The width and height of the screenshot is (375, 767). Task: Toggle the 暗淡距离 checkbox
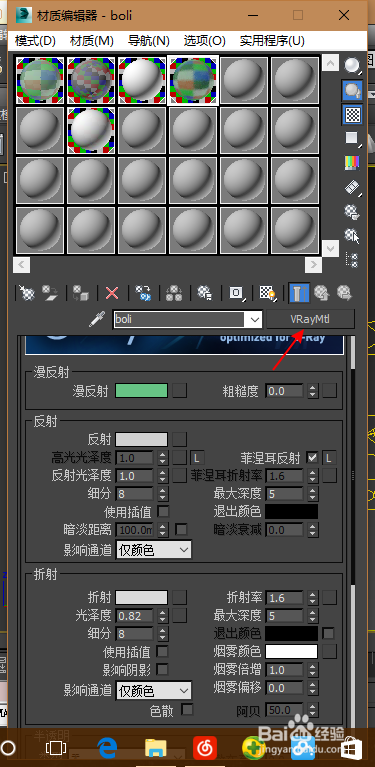tap(181, 529)
